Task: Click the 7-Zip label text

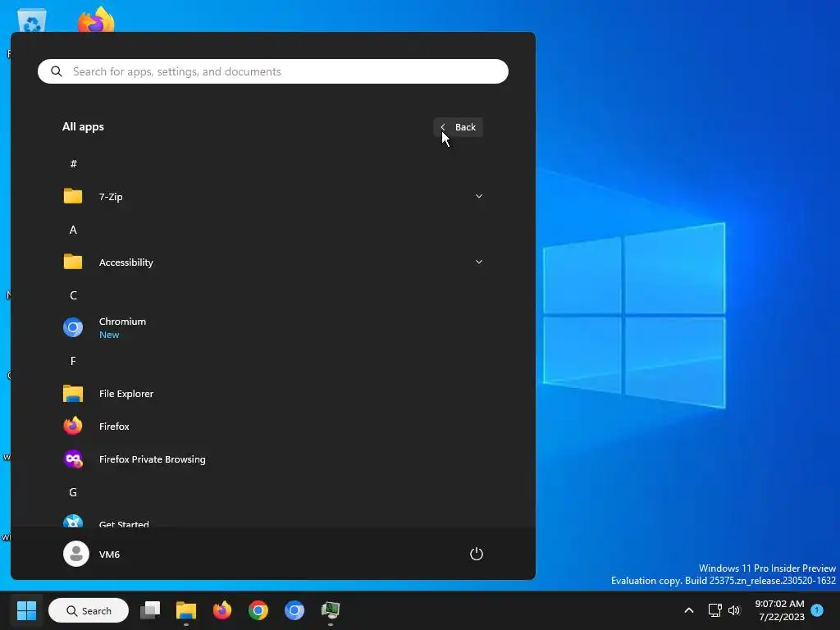Action: (x=111, y=197)
